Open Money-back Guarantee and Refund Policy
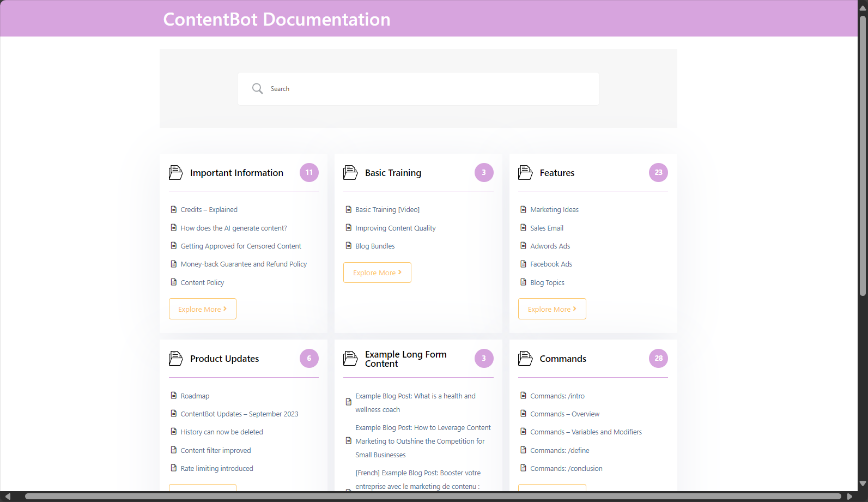The height and width of the screenshot is (502, 868). (244, 264)
